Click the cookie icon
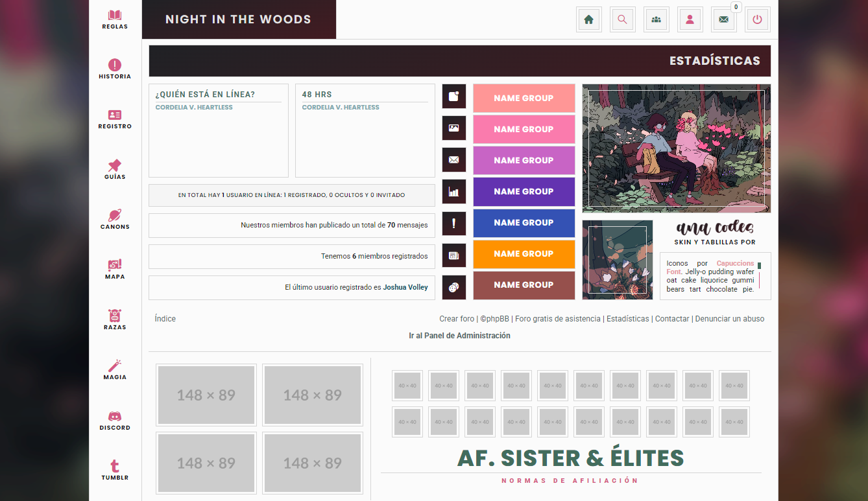This screenshot has width=868, height=501. (454, 287)
